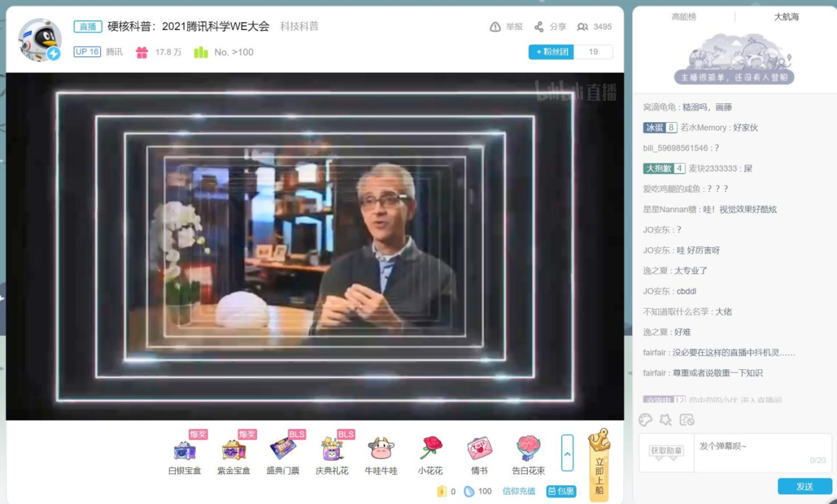Click the chat message cbddl
The height and width of the screenshot is (504, 837).
[687, 292]
